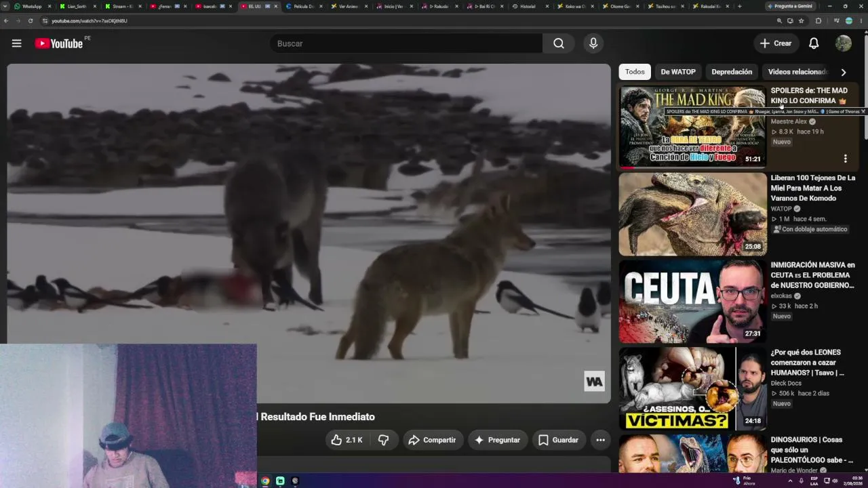Open title 'SPOILERS de: THE MAD KING'

click(809, 96)
